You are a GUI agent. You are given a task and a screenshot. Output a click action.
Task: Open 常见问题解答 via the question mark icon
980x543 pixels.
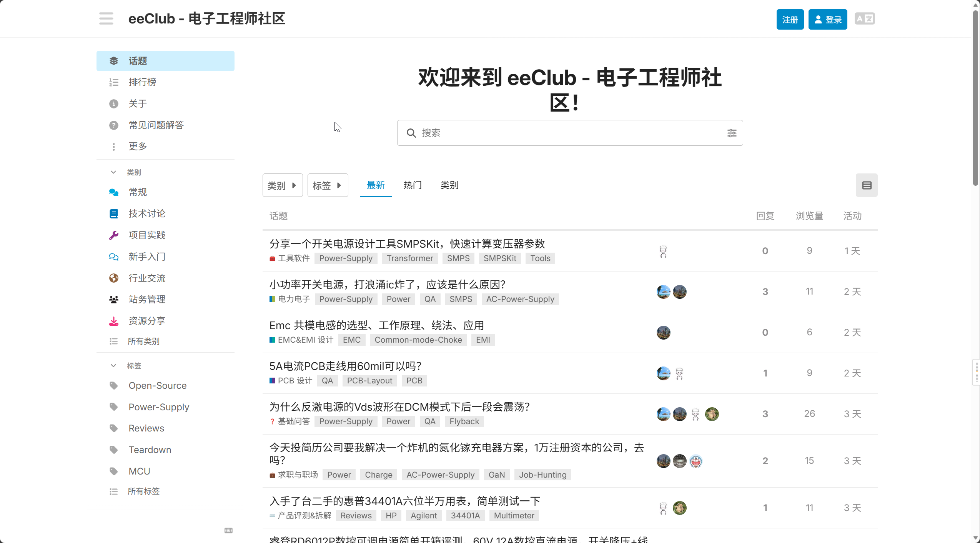[114, 125]
